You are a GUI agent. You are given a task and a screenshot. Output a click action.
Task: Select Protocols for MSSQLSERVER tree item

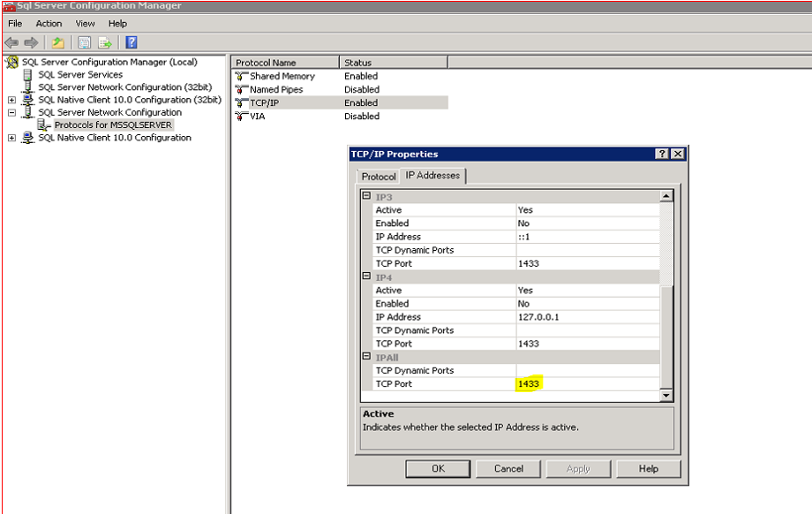click(113, 125)
